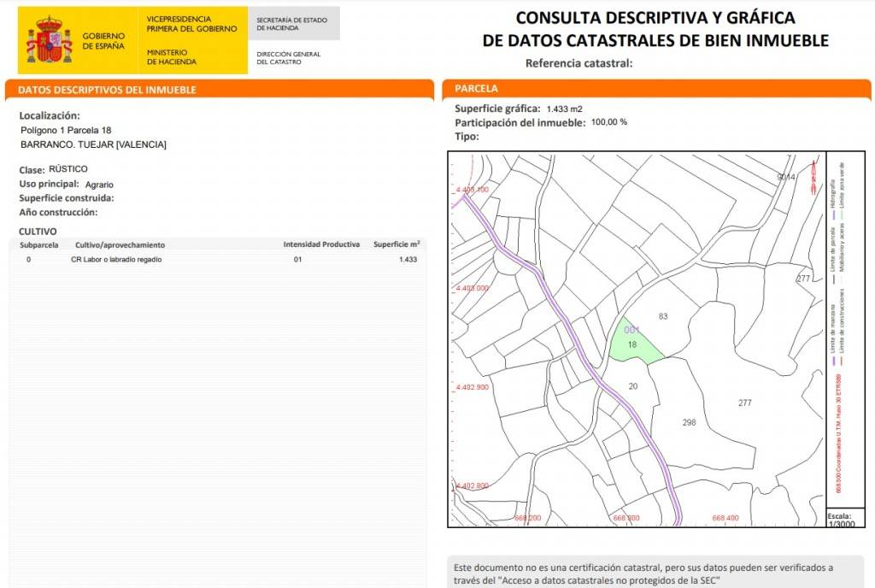Click the 'Escala: 1/3000' box
The width and height of the screenshot is (875, 588).
pos(845,518)
